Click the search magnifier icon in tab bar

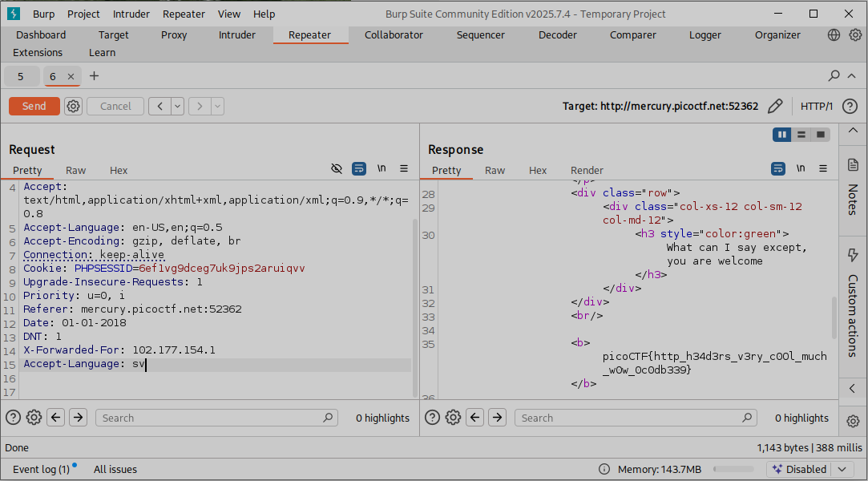834,76
